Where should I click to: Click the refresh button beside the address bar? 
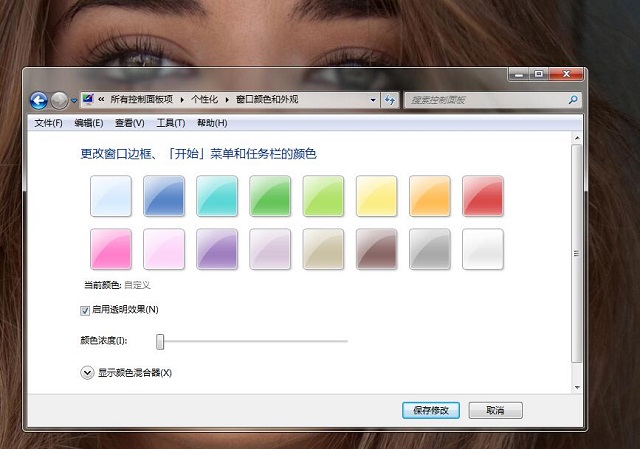click(x=389, y=100)
